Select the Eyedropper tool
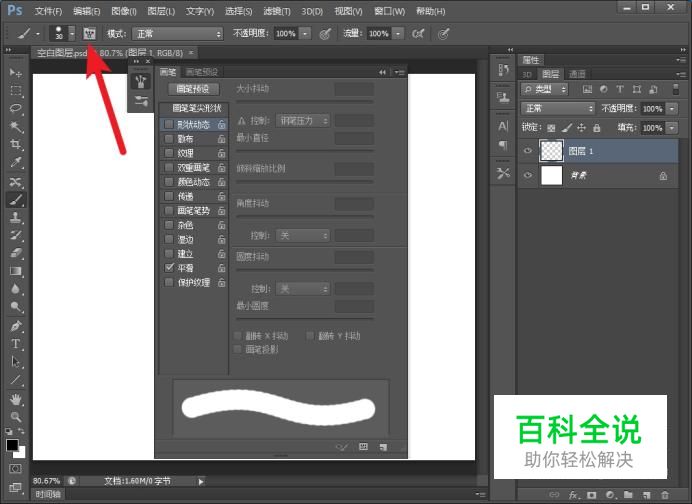This screenshot has height=504, width=692. [16, 162]
